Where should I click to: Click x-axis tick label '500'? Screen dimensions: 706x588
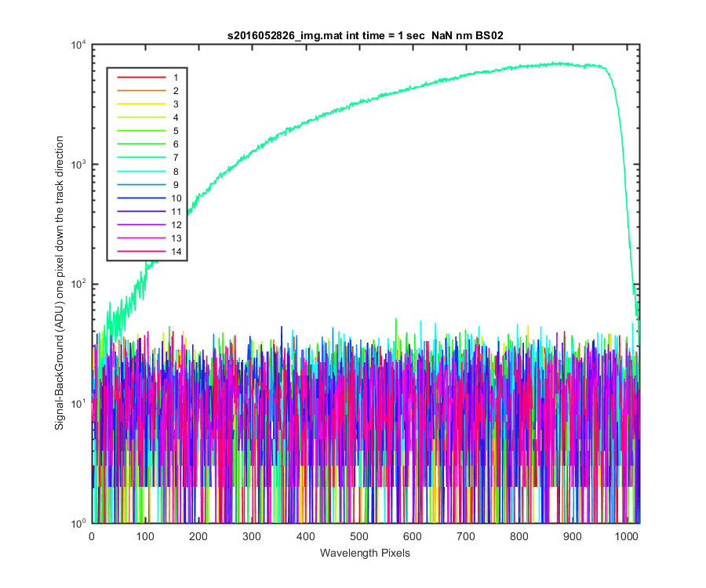point(358,536)
